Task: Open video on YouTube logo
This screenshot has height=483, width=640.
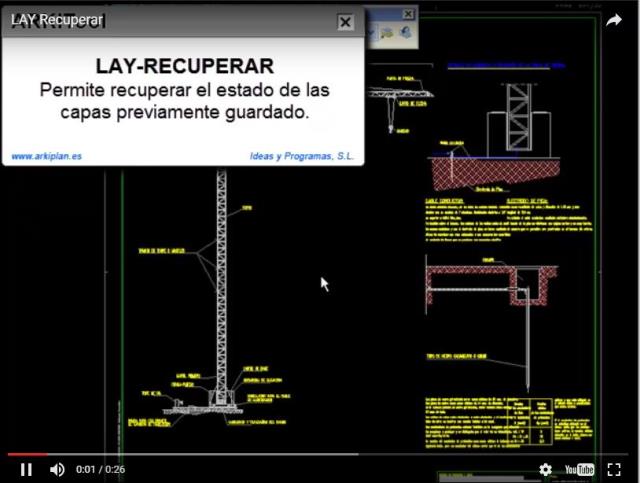Action: pos(579,470)
